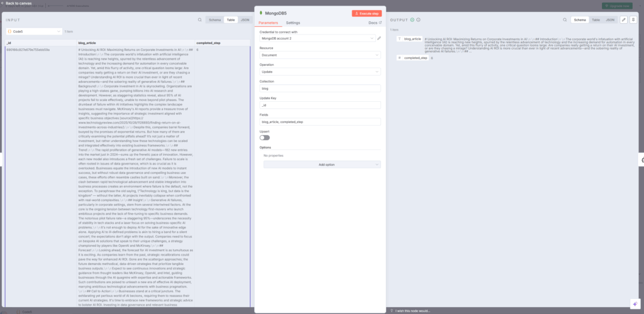
Task: Toggle the Upsert switch
Action: tap(264, 137)
